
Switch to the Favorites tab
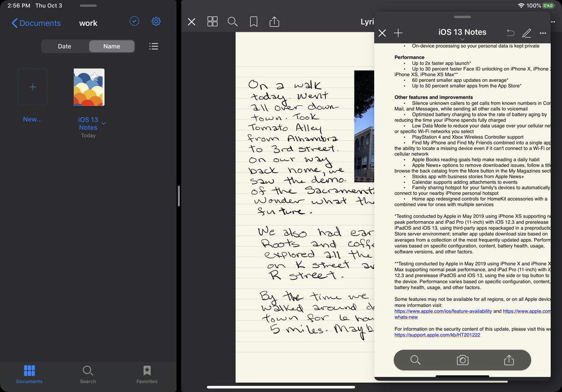[147, 375]
